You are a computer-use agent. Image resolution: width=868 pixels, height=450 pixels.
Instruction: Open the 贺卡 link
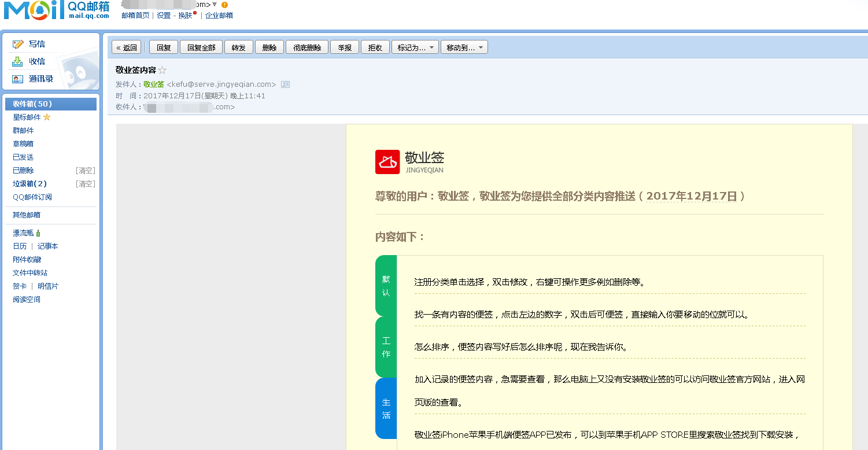pos(20,286)
